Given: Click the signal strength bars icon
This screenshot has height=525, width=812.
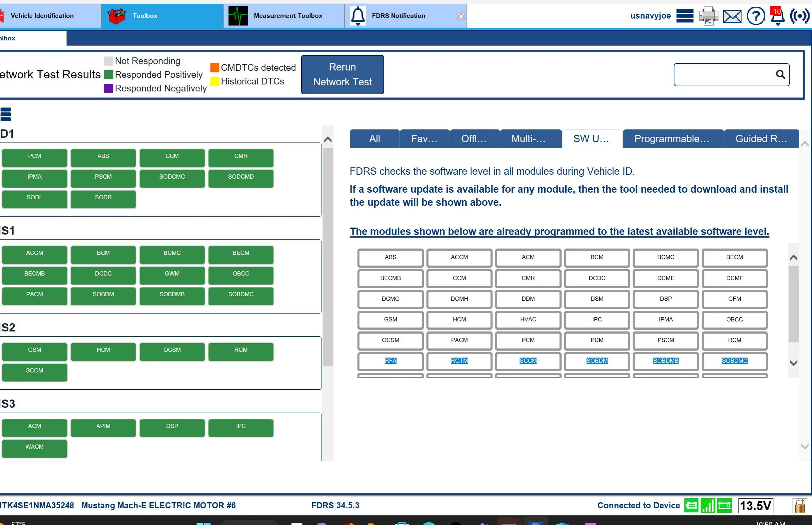Looking at the screenshot, I should pyautogui.click(x=708, y=505).
